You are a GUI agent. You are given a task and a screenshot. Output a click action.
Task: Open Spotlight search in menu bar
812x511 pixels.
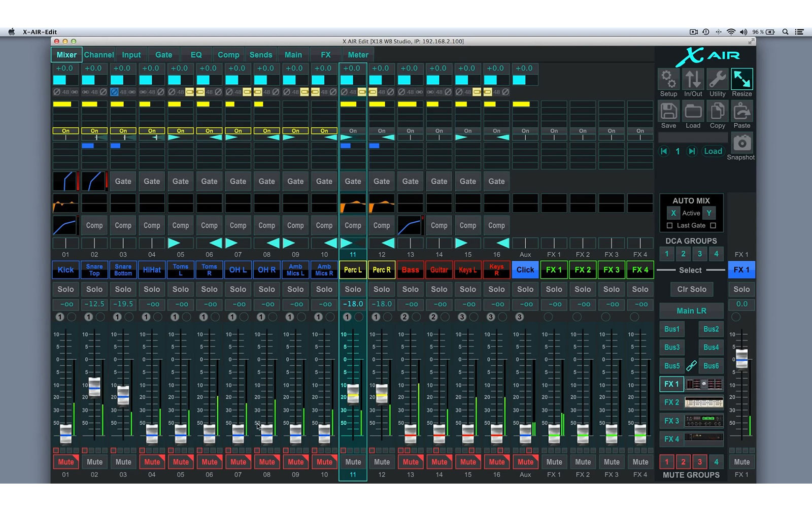785,31
